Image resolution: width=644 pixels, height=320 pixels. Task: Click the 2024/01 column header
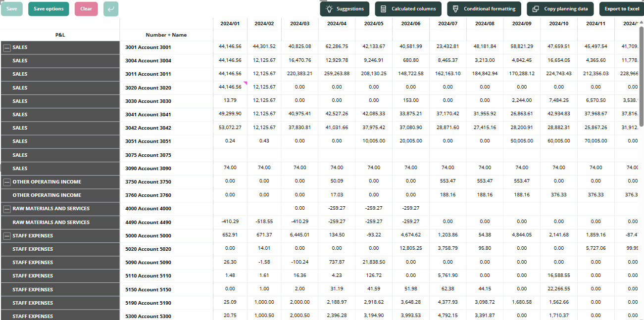point(230,23)
